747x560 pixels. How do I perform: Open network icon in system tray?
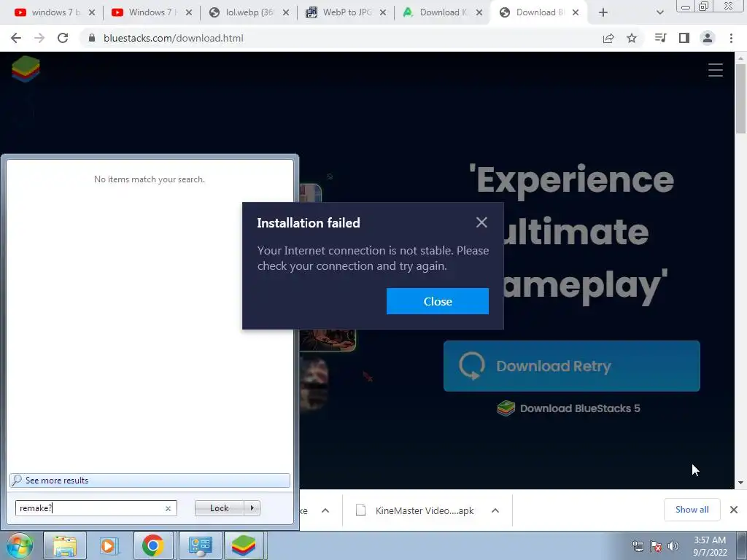[x=638, y=546]
